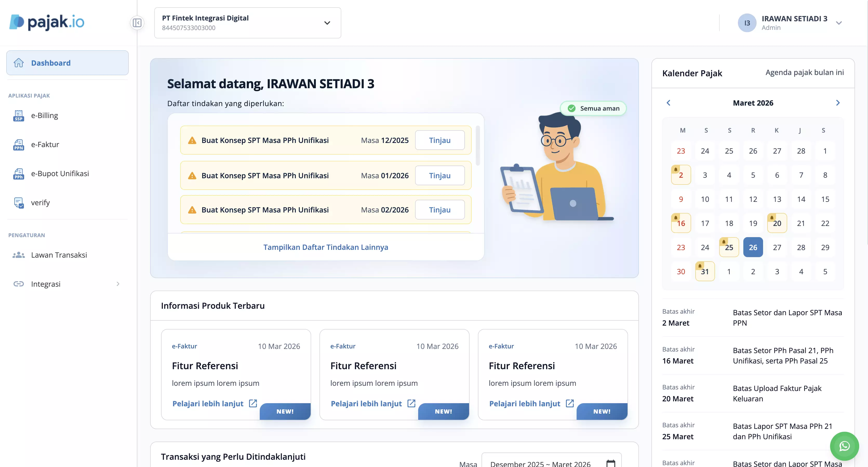Image resolution: width=868 pixels, height=467 pixels.
Task: Select 20 March in the calendar
Action: [777, 223]
